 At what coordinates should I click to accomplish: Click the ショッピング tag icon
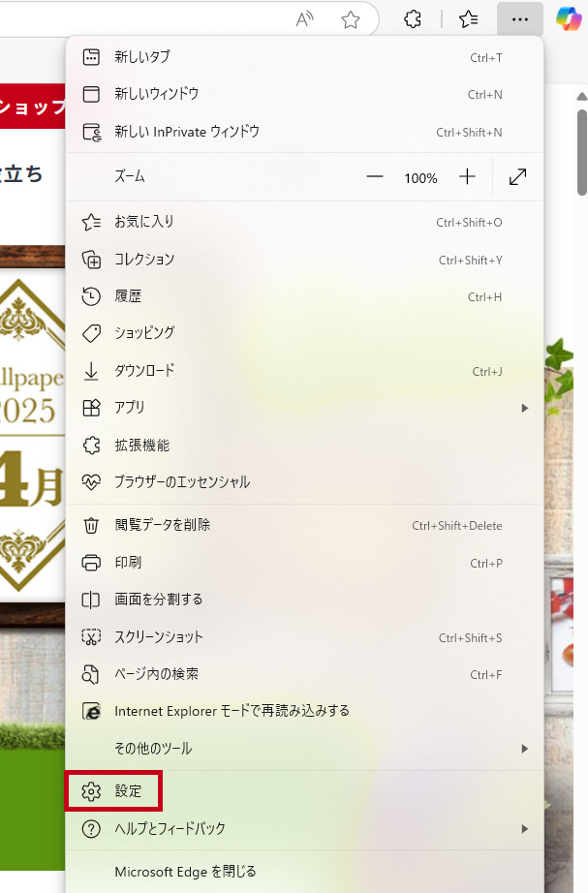(91, 334)
